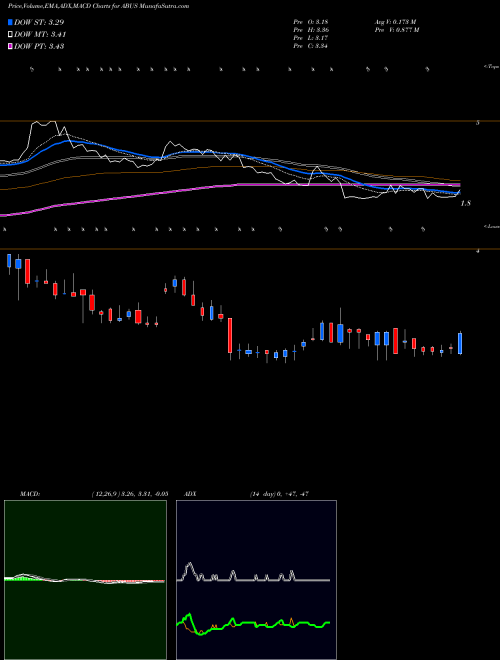The height and width of the screenshot is (660, 500).
Task: Click the '1.8' axis label near EMA lines
Action: [x=465, y=204]
